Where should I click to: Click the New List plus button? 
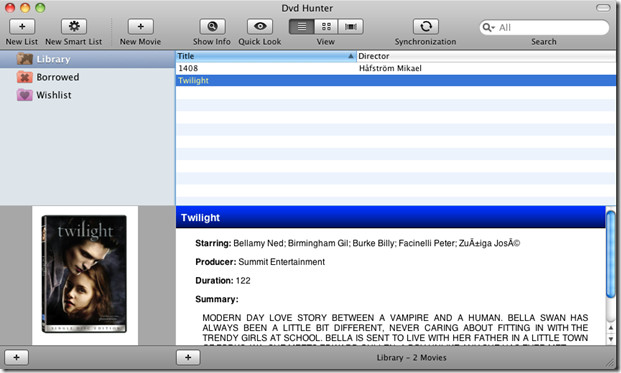click(x=22, y=27)
